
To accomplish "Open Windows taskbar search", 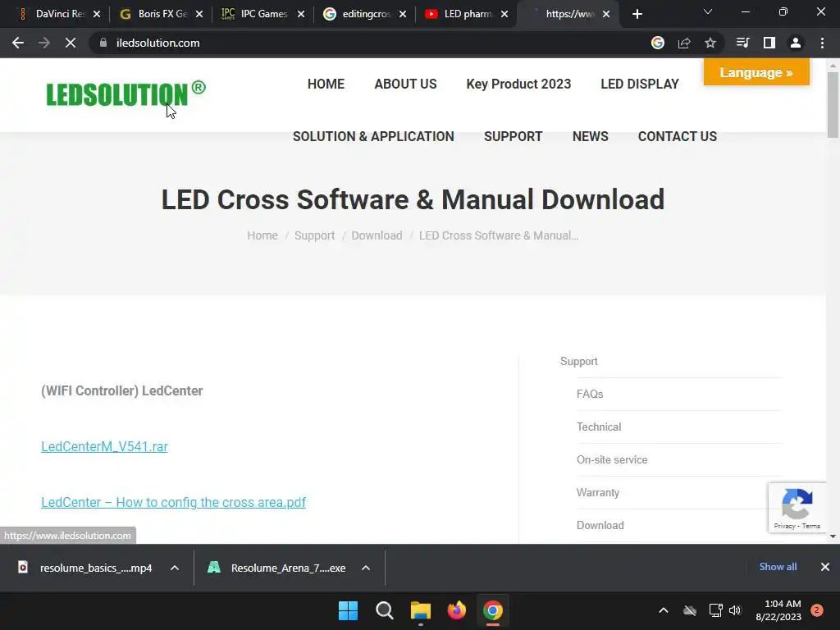I will click(384, 610).
